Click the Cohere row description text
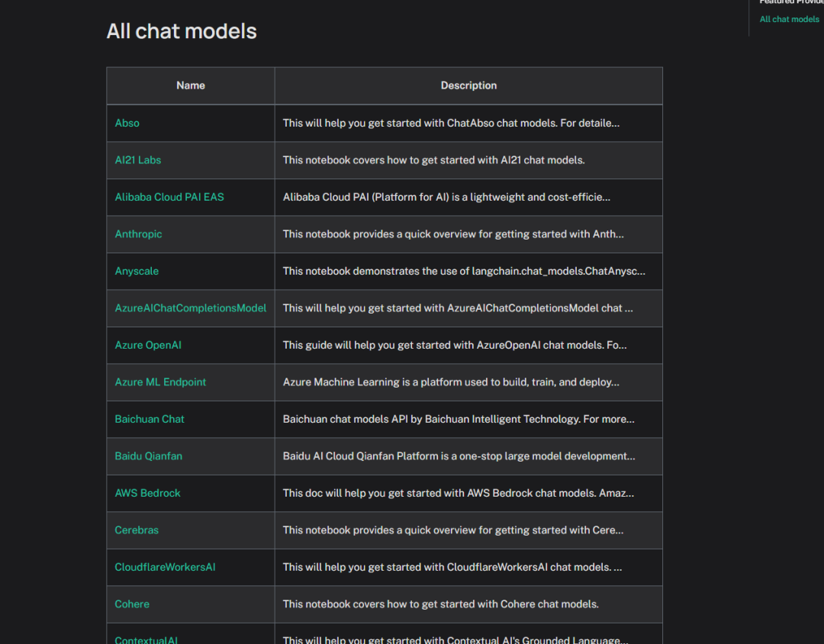 [440, 604]
